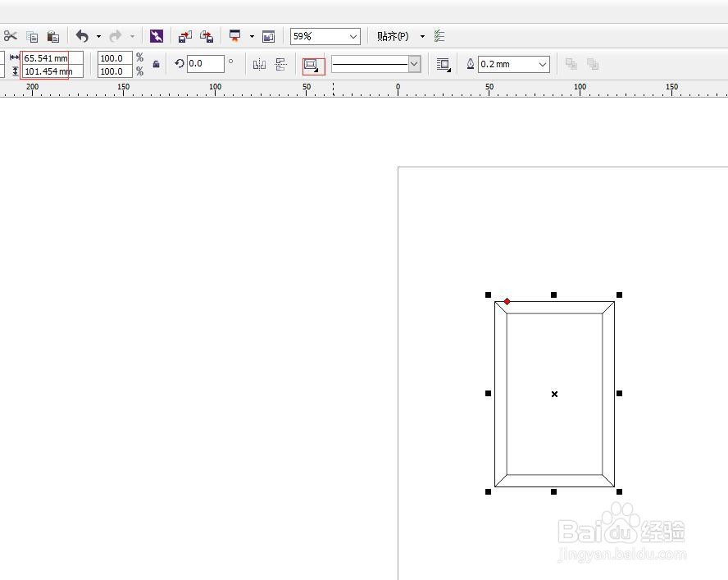The image size is (728, 580).
Task: Click the Redo arrow
Action: pos(115,36)
